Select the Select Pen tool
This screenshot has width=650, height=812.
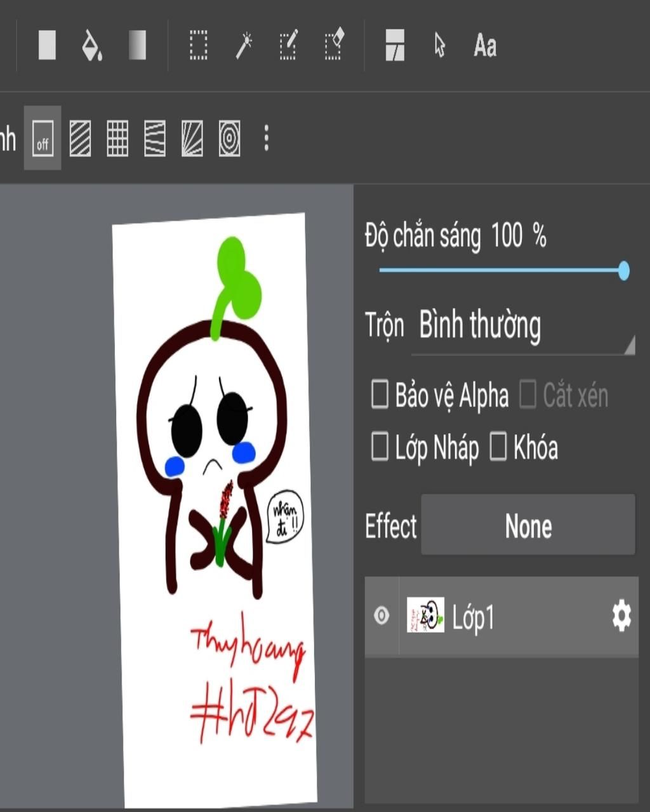(x=288, y=46)
